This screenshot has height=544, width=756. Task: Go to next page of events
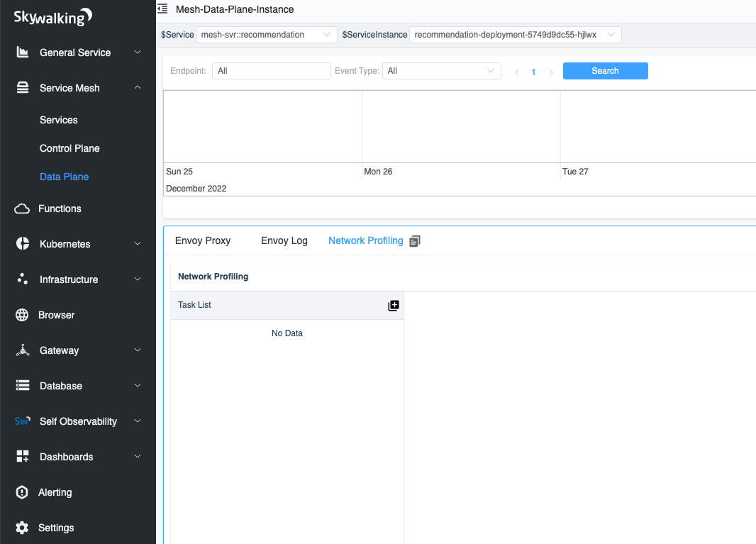[x=551, y=72]
